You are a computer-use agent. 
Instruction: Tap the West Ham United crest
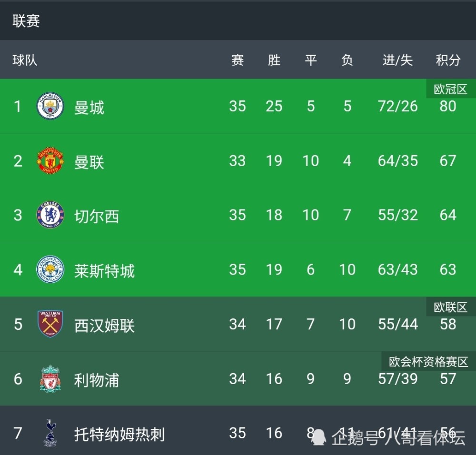coord(50,324)
